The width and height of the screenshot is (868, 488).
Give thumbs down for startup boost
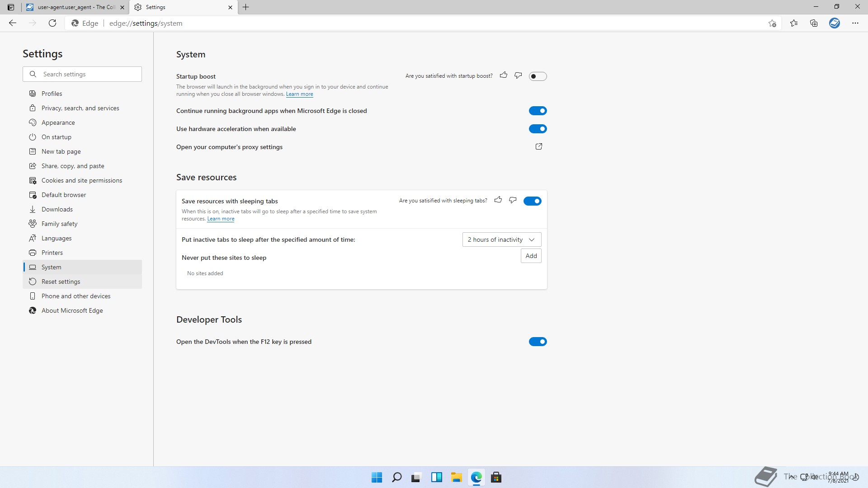518,75
